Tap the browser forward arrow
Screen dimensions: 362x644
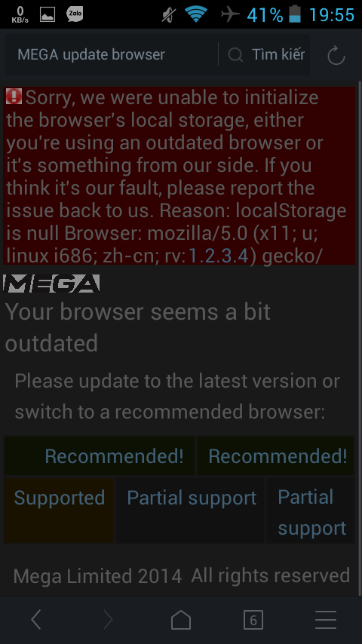(x=108, y=619)
